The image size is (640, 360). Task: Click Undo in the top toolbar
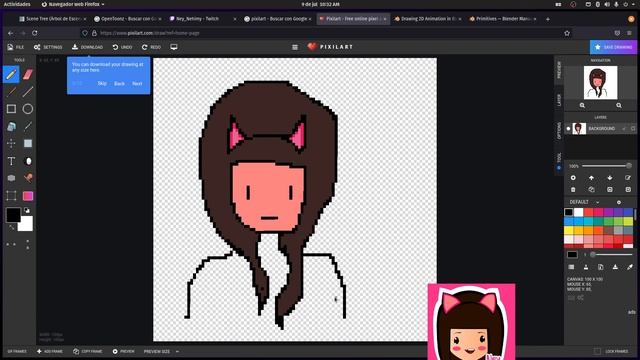pos(122,47)
